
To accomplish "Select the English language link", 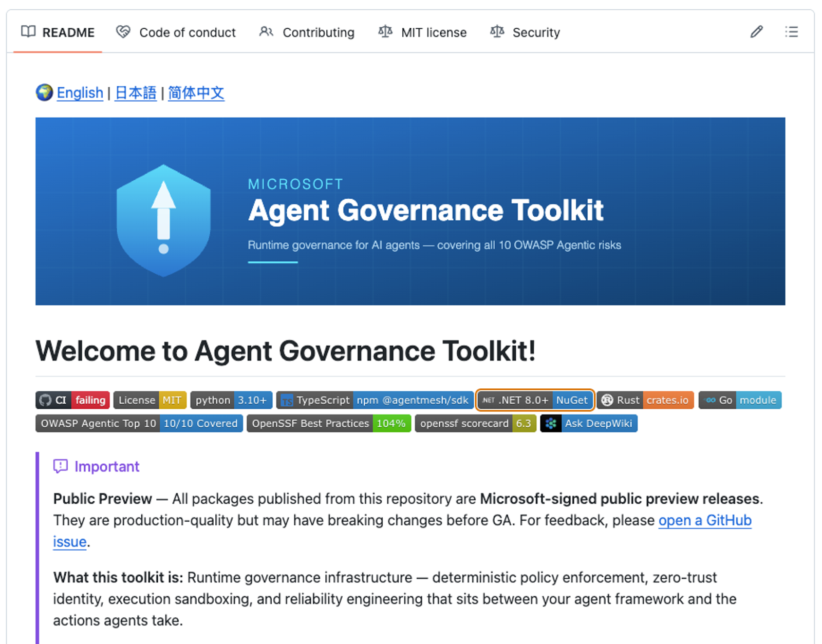I will tap(80, 93).
